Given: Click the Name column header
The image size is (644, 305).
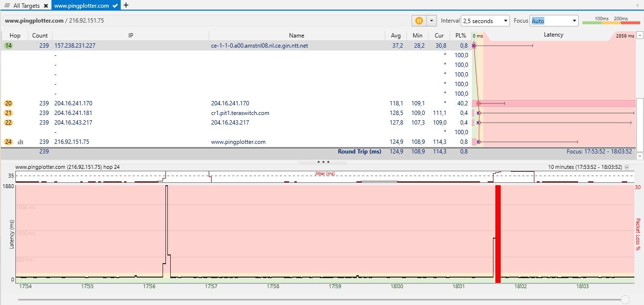Looking at the screenshot, I should tap(297, 35).
